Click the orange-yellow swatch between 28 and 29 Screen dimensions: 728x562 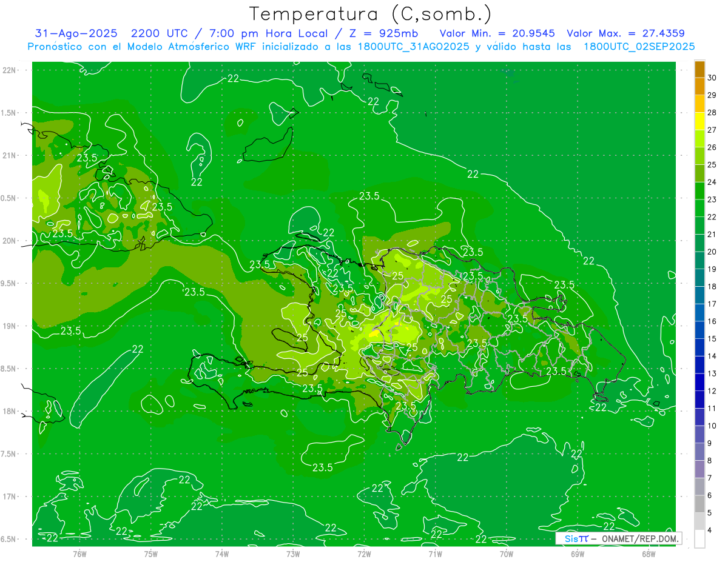(699, 104)
